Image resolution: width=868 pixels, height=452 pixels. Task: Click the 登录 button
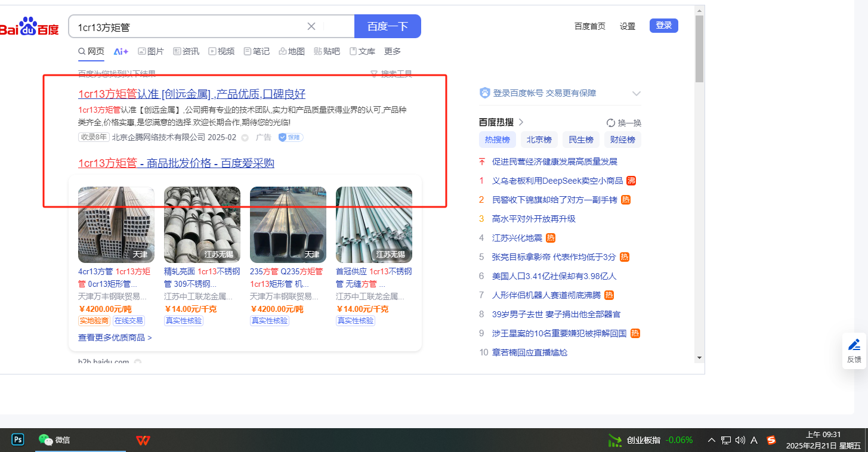pos(664,26)
